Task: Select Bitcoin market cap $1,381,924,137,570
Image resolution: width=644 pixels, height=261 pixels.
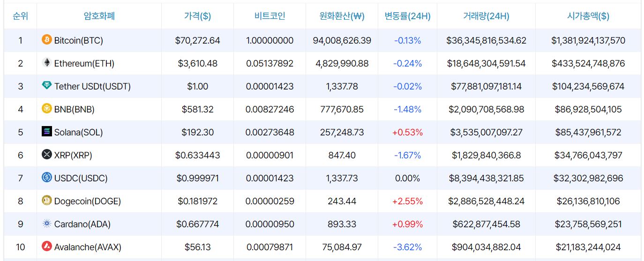Action: tap(588, 40)
